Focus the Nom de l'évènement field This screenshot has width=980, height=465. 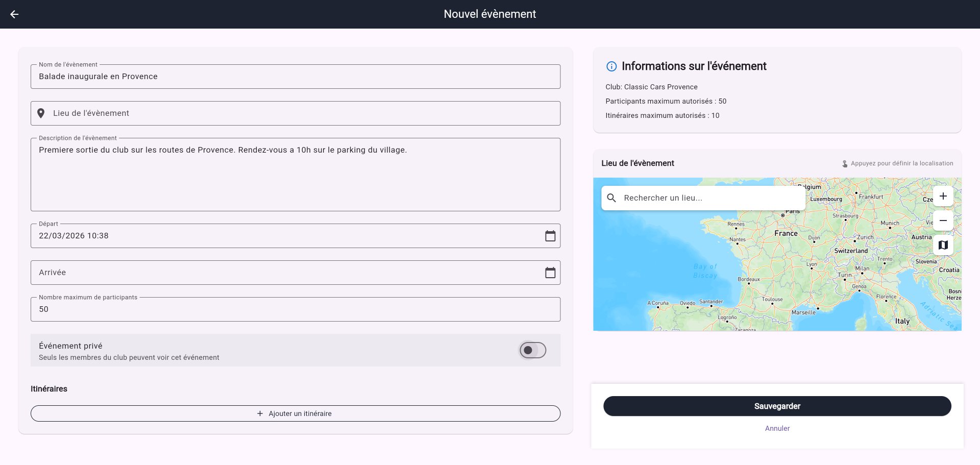[295, 77]
